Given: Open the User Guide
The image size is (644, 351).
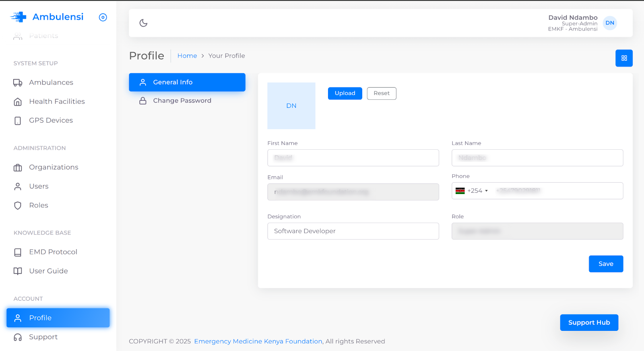Looking at the screenshot, I should coord(48,271).
